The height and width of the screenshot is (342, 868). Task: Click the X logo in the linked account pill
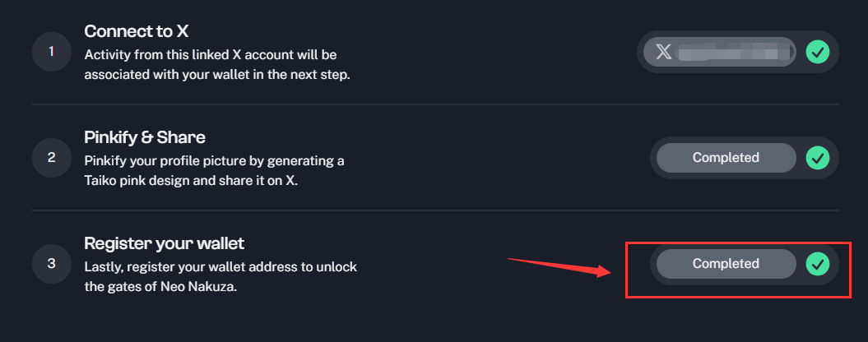pos(664,52)
